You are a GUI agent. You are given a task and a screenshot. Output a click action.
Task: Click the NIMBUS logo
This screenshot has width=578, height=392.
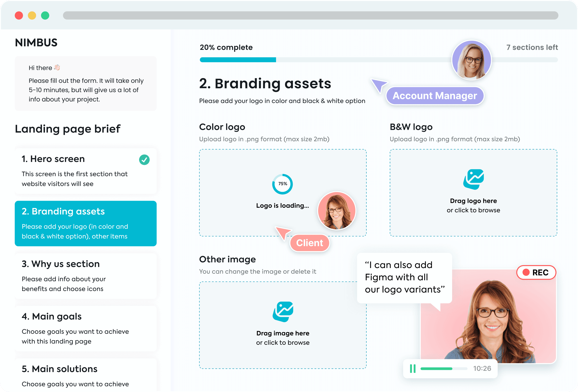(36, 43)
